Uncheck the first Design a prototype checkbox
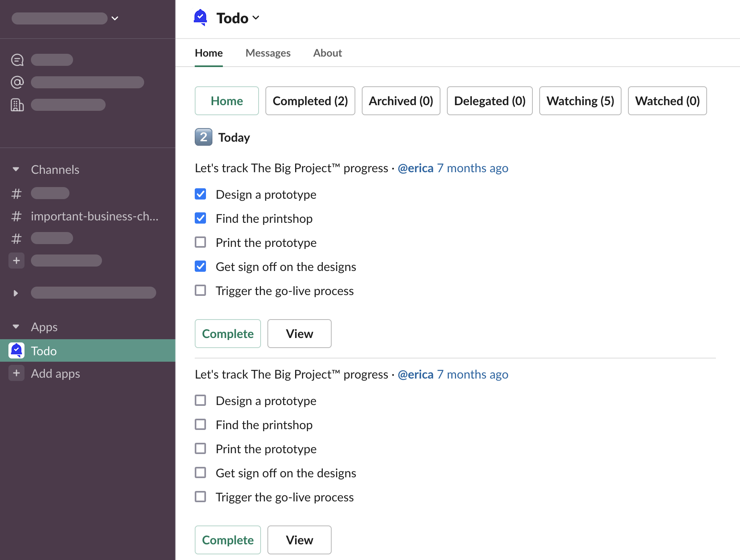The width and height of the screenshot is (740, 560). [x=200, y=194]
